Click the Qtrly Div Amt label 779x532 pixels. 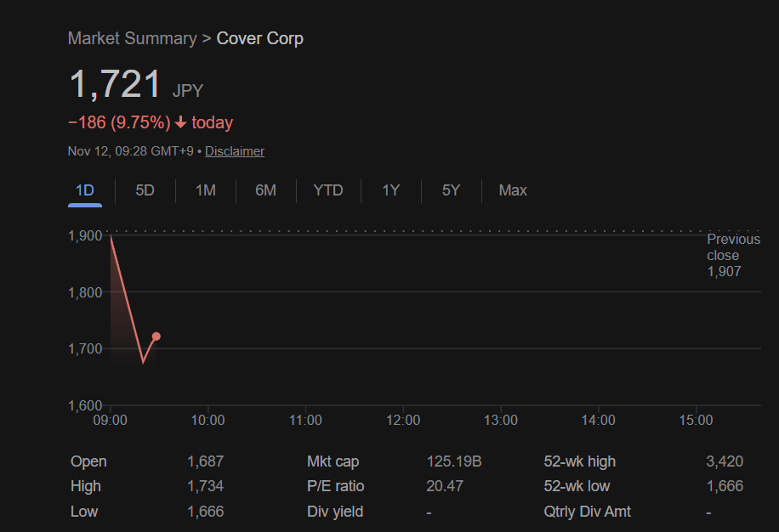pos(588,512)
